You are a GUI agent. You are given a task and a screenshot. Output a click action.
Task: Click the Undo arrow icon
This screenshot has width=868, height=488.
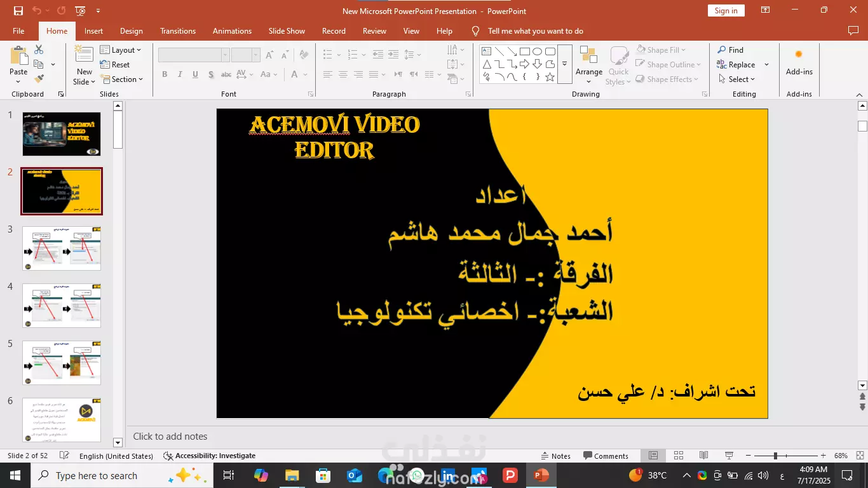coord(36,10)
